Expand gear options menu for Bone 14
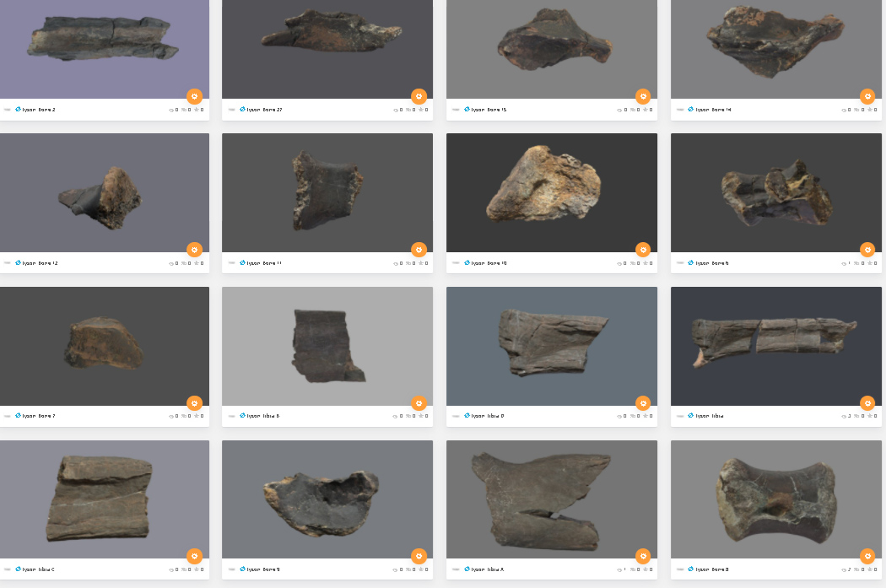This screenshot has height=588, width=886. pos(867,96)
